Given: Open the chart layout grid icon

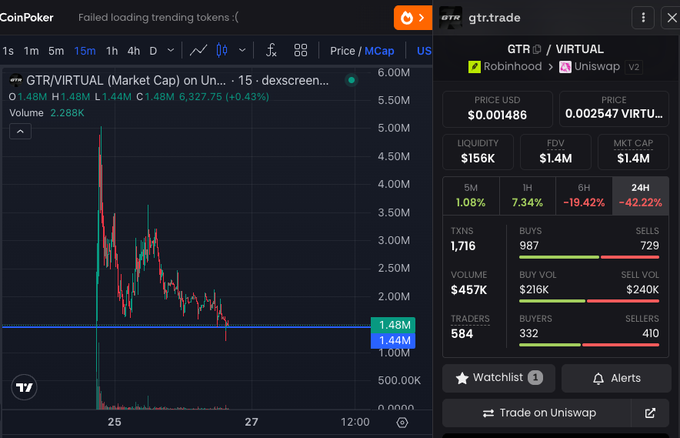Looking at the screenshot, I should pos(301,51).
